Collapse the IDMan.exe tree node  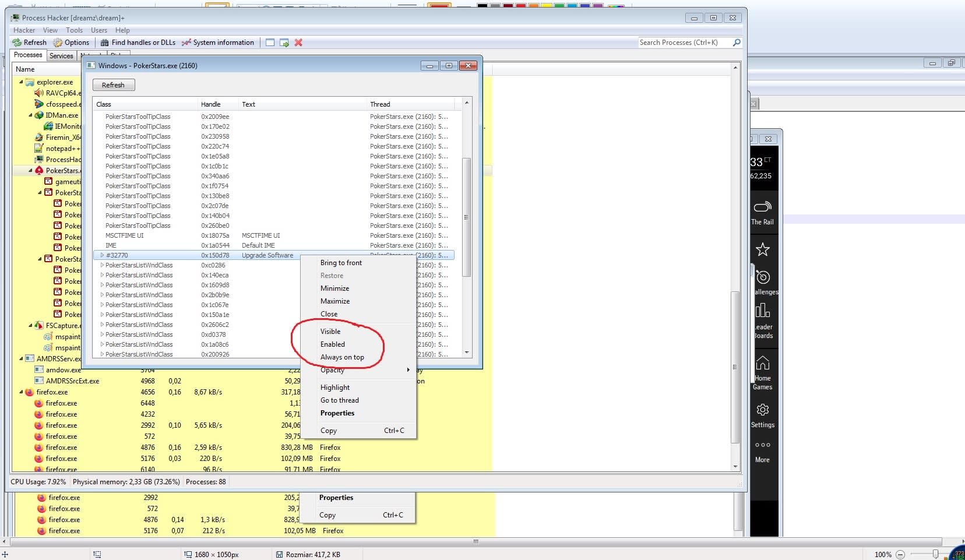pyautogui.click(x=30, y=115)
